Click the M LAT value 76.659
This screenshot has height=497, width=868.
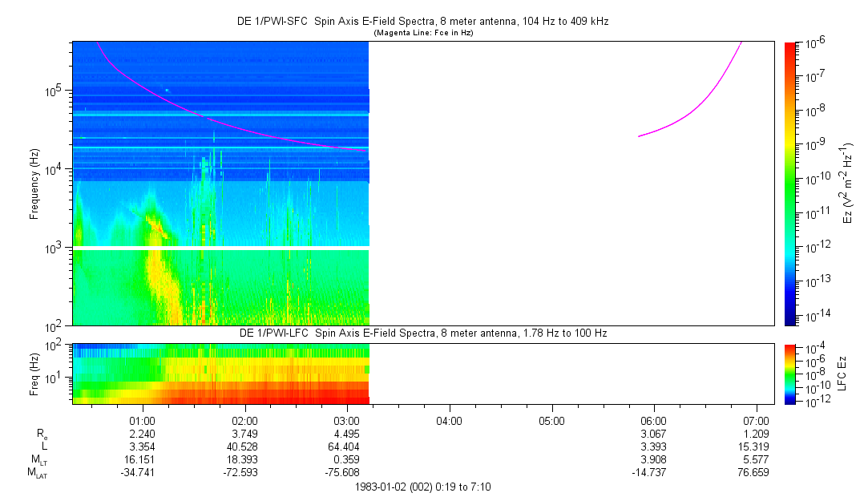pyautogui.click(x=756, y=472)
